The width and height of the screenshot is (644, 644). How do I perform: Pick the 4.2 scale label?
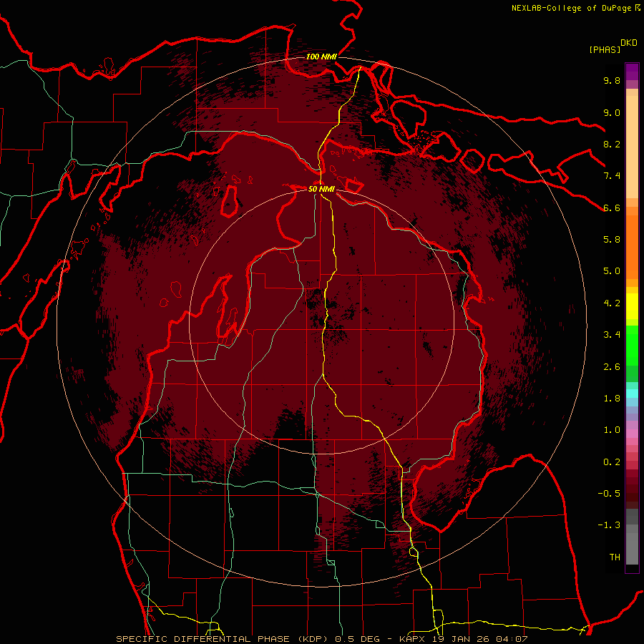pyautogui.click(x=612, y=303)
